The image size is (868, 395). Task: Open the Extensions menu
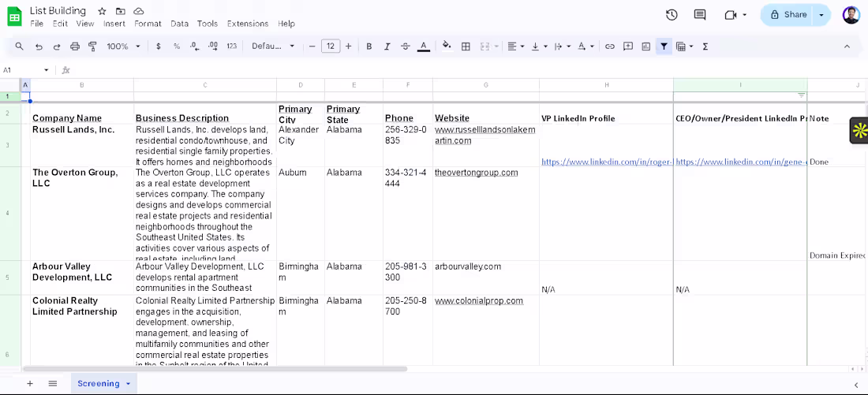(x=248, y=24)
